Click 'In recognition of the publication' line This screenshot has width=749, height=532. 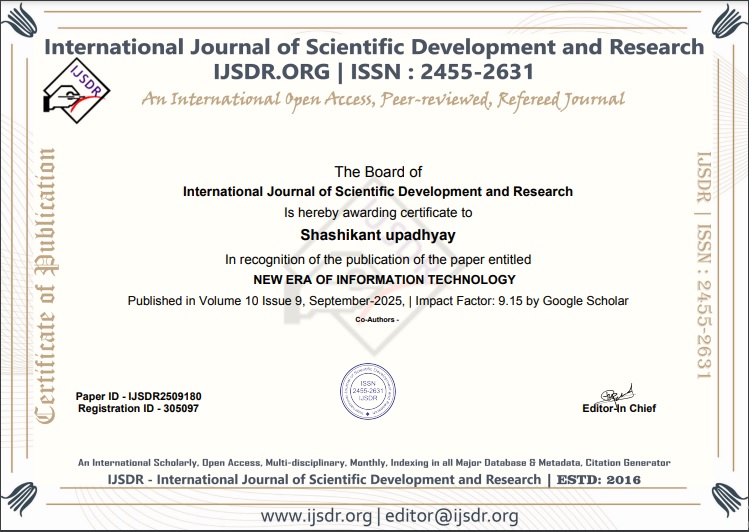378,259
